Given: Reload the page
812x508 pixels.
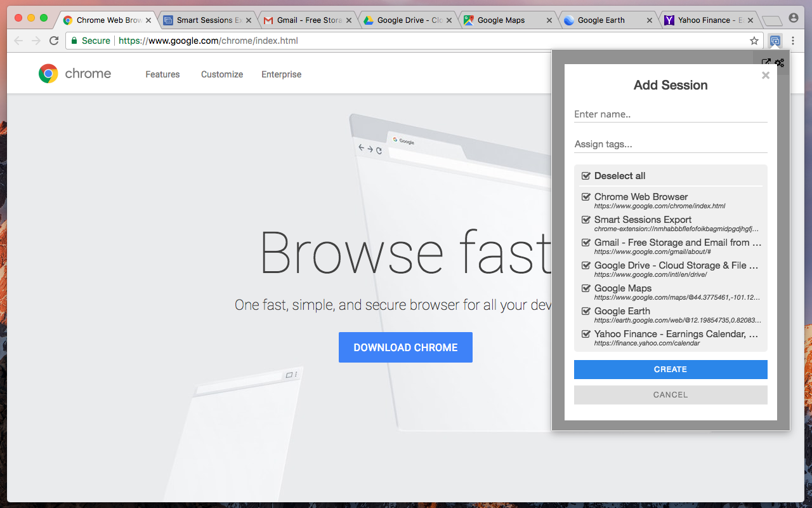Looking at the screenshot, I should point(54,41).
